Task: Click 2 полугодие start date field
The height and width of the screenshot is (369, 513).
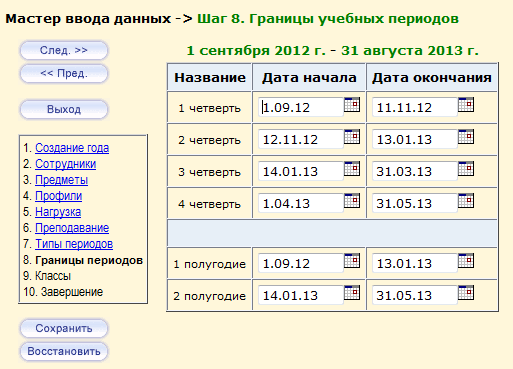Action: [x=301, y=295]
